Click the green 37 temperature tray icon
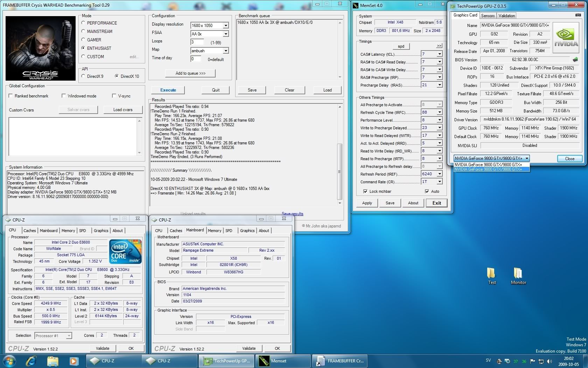Screen dimensions: 588x368 point(516,361)
